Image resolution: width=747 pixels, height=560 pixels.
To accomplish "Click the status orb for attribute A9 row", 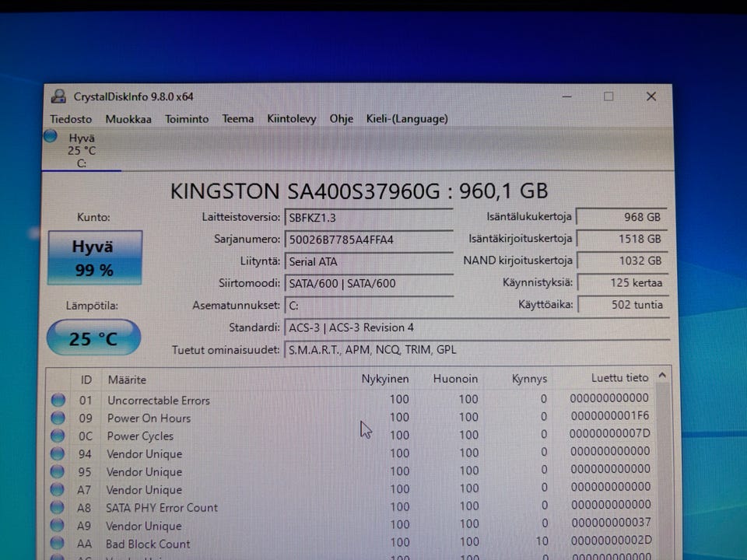I will pos(57,525).
